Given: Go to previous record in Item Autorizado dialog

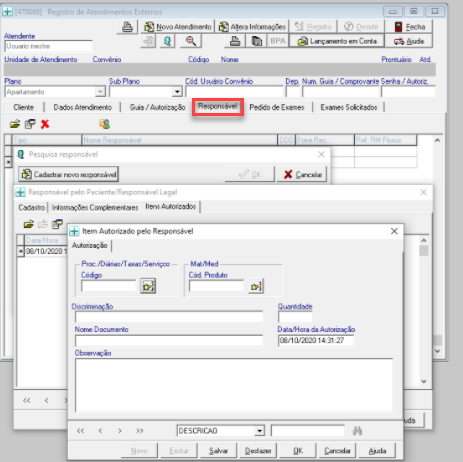Looking at the screenshot, I should pyautogui.click(x=100, y=431).
